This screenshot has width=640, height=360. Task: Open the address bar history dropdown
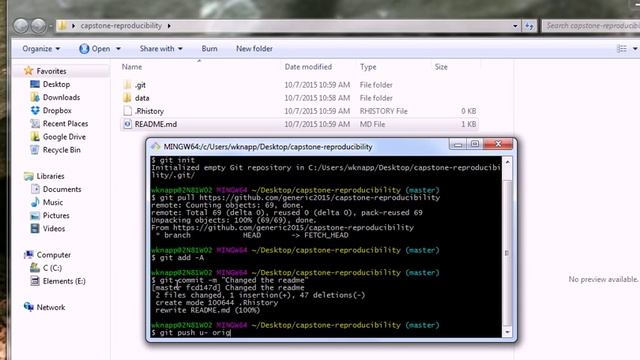tap(515, 26)
